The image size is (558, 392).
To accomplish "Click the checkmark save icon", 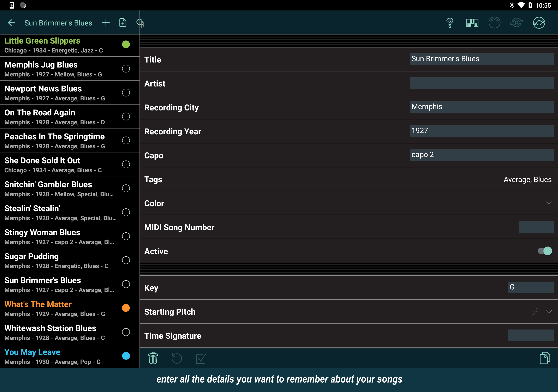I will click(201, 358).
